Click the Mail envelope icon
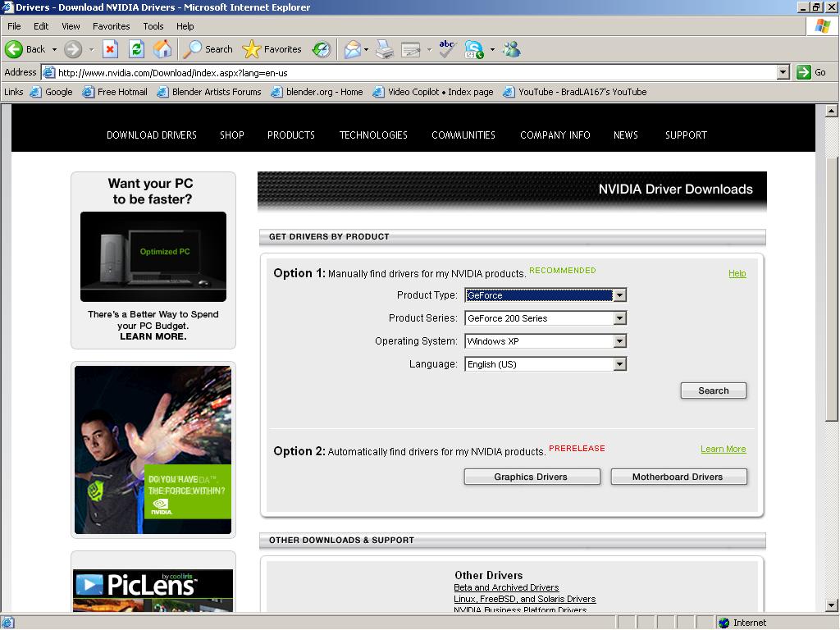 coord(353,49)
